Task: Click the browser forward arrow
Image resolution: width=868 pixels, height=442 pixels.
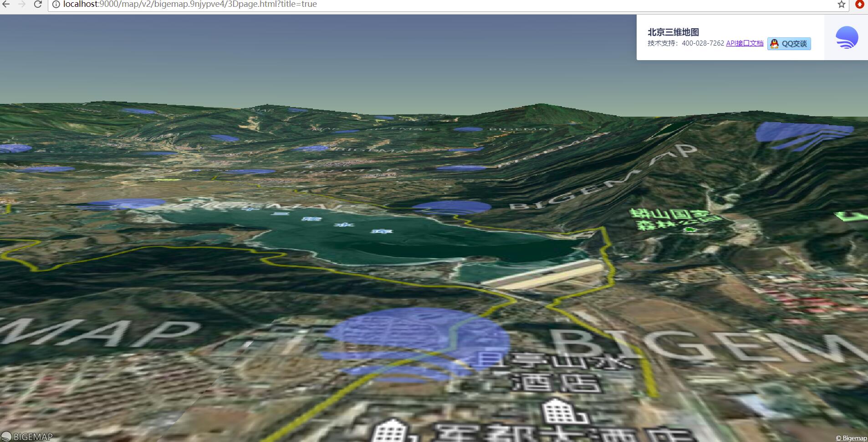Action: tap(22, 5)
